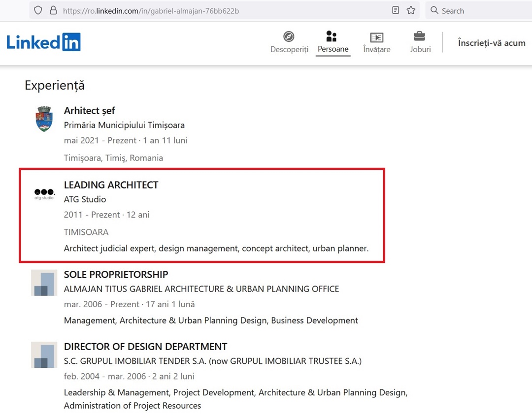532x419 pixels.
Task: Open the Învățare tab label
Action: (x=377, y=50)
